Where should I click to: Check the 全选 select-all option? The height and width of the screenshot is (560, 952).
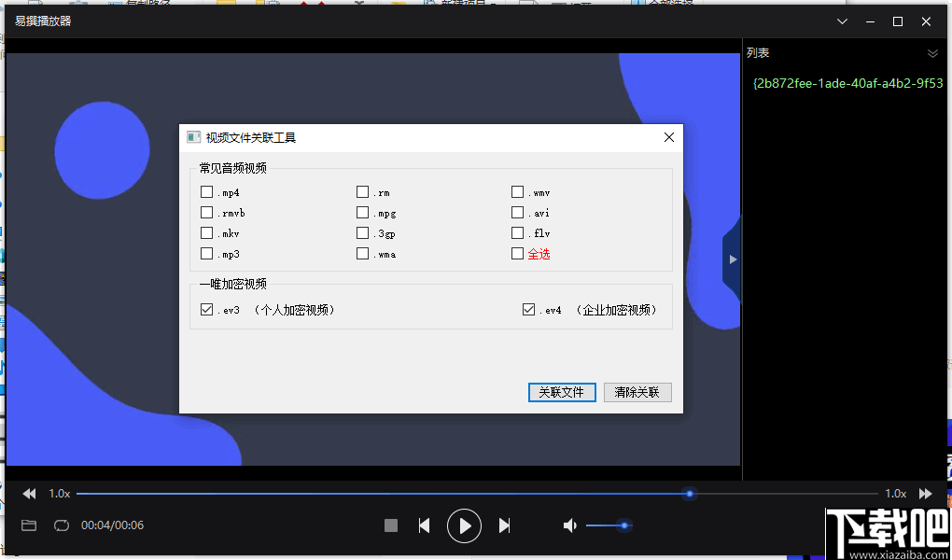(x=517, y=253)
